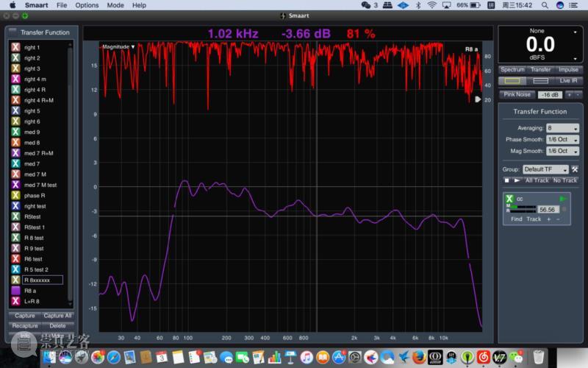588x368 pixels.
Task: Open the Apple menu
Action: coord(12,5)
